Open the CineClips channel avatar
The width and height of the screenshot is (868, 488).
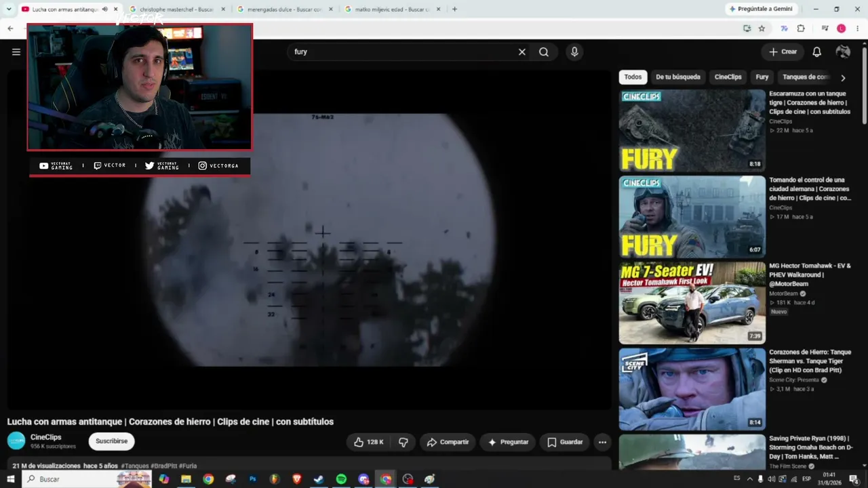[x=16, y=441]
